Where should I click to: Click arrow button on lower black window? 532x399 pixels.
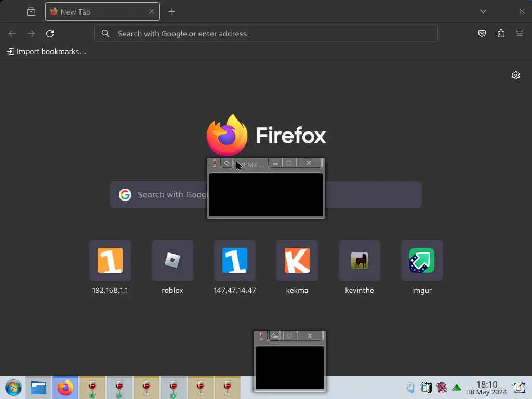click(x=274, y=336)
